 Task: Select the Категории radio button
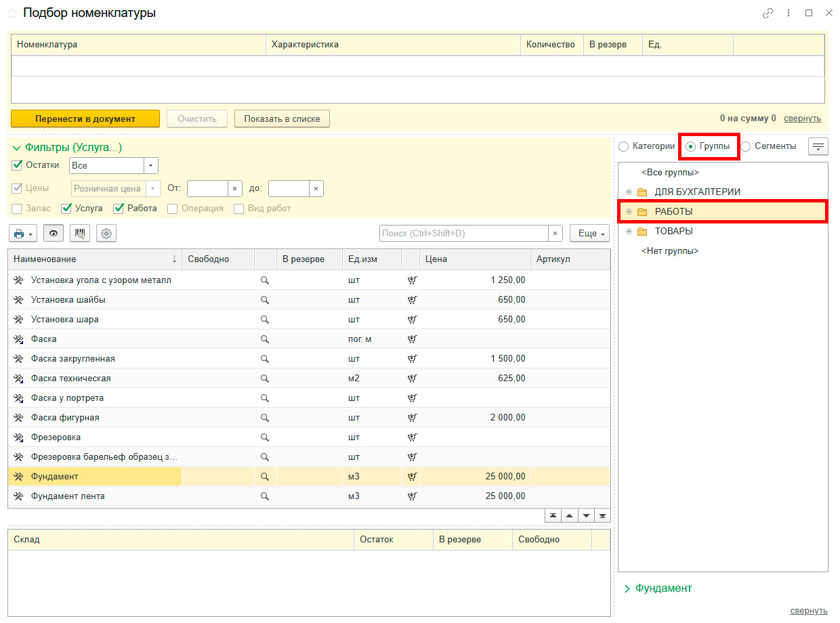[x=624, y=146]
